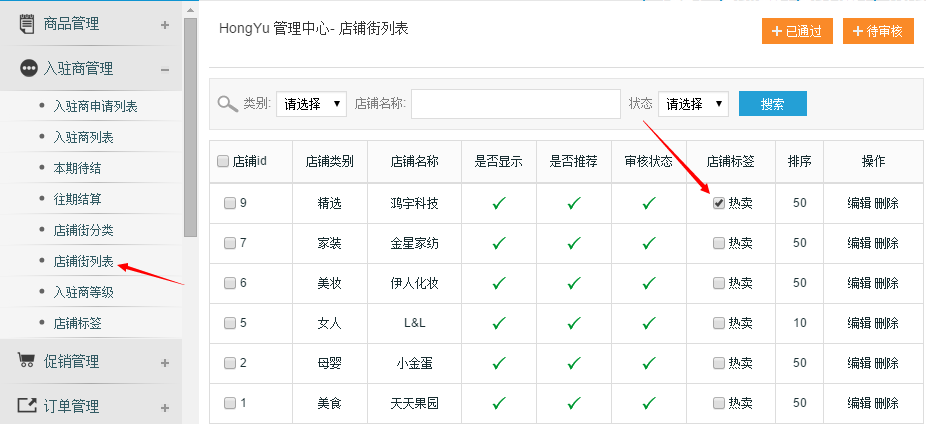
Task: Toggle 是否显示 checkmark for 小金蛋
Action: 499,363
